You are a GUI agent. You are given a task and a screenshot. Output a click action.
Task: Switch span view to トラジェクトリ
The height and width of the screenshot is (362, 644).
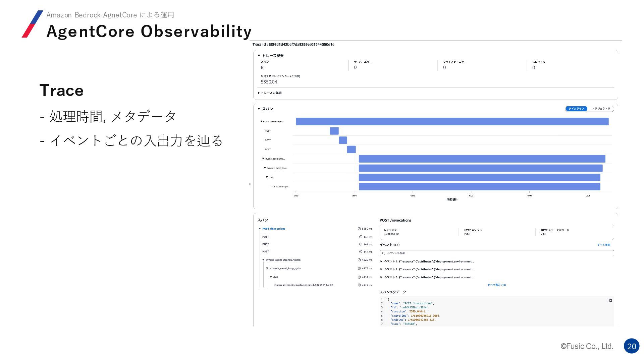[601, 109]
